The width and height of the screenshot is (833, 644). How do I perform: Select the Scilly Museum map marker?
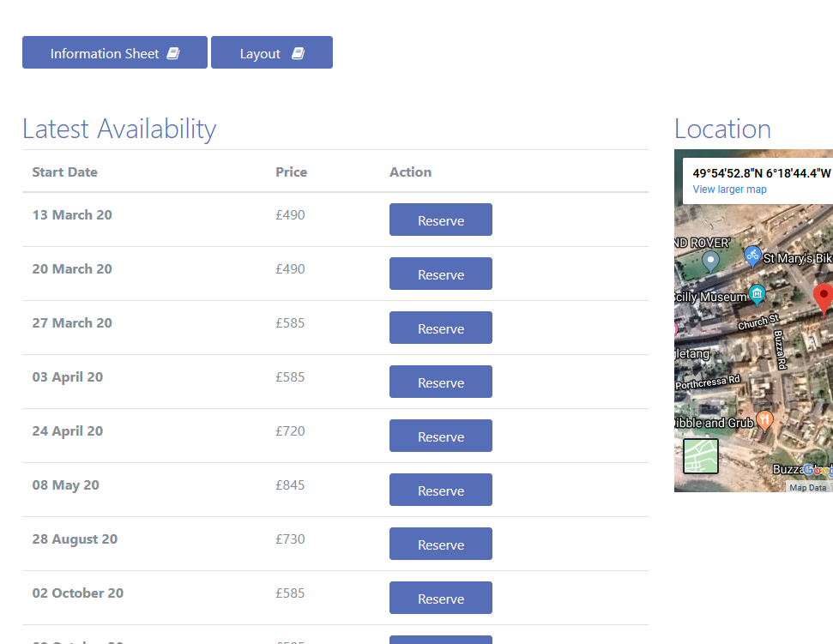pos(757,294)
